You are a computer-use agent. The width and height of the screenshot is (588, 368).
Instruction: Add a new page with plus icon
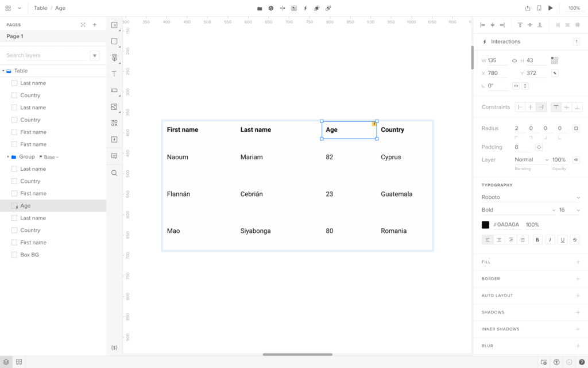[x=95, y=25]
